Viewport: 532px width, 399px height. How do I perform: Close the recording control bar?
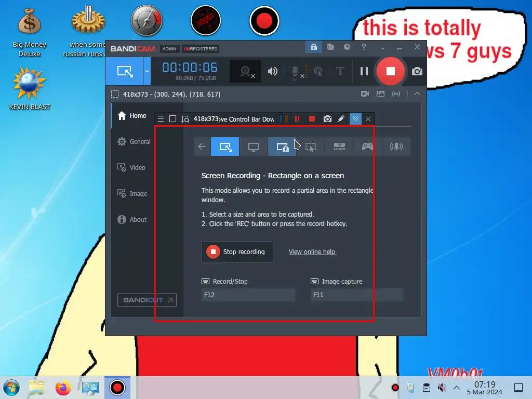tap(368, 119)
